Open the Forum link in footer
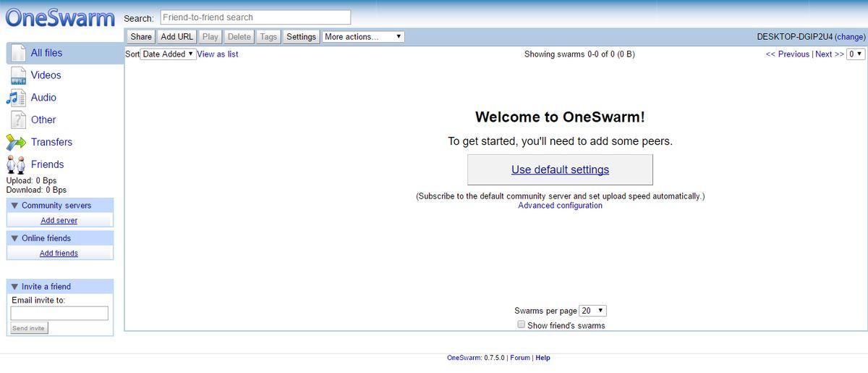Viewport: 868px width, 373px height. (520, 358)
